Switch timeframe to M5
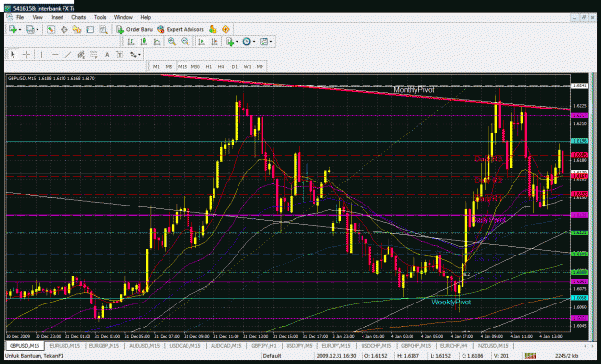 point(169,66)
